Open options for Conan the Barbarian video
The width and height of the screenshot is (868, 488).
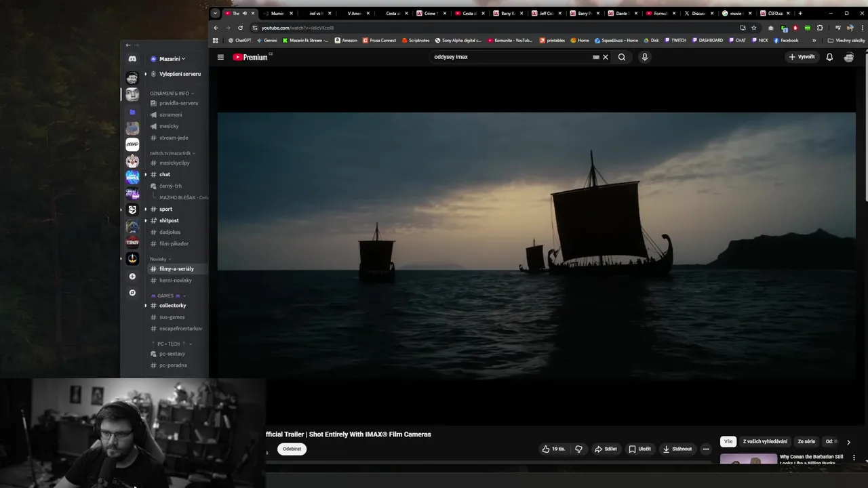click(854, 457)
